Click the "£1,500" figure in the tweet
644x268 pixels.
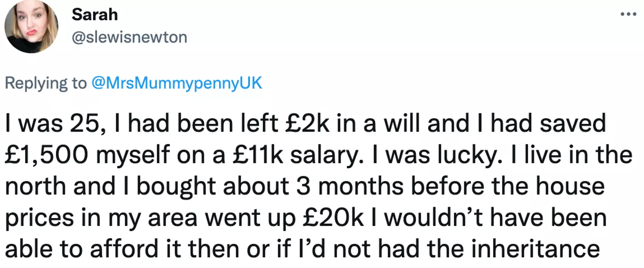coord(48,156)
